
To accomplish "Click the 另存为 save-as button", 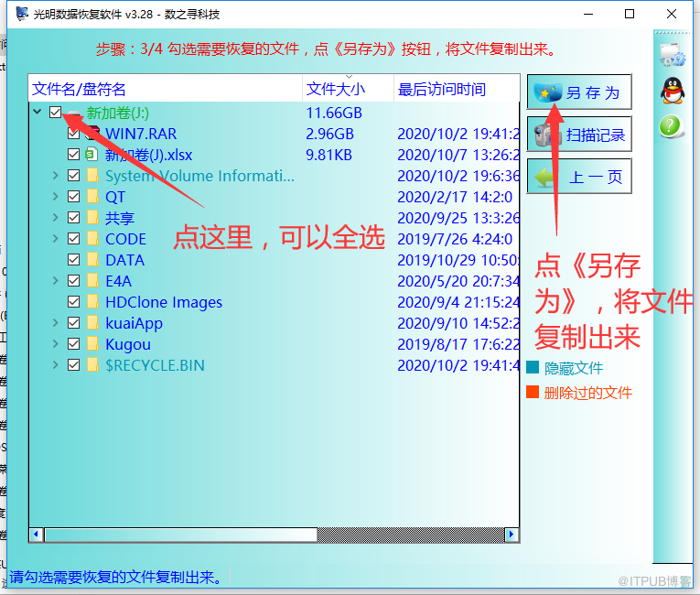I will click(x=579, y=92).
